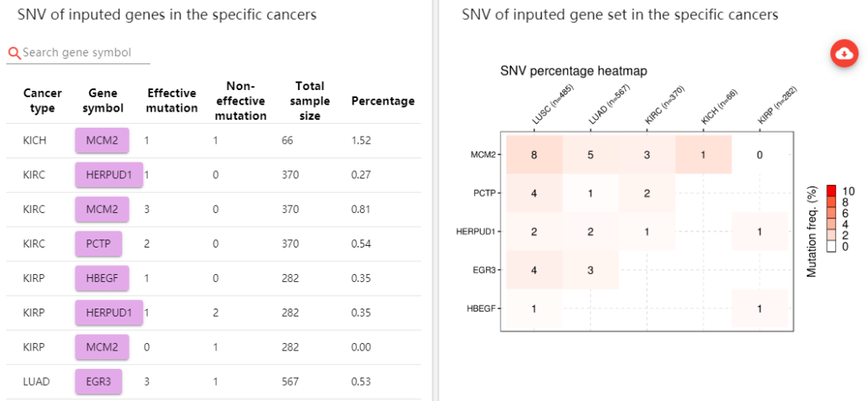
Task: Click the HERPUD1 tag in first KIRC row
Action: coord(108,174)
